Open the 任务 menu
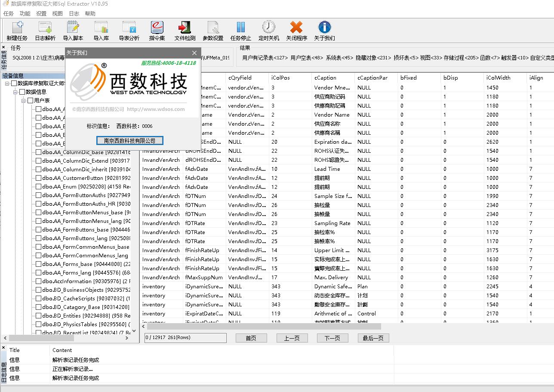 click(x=9, y=13)
